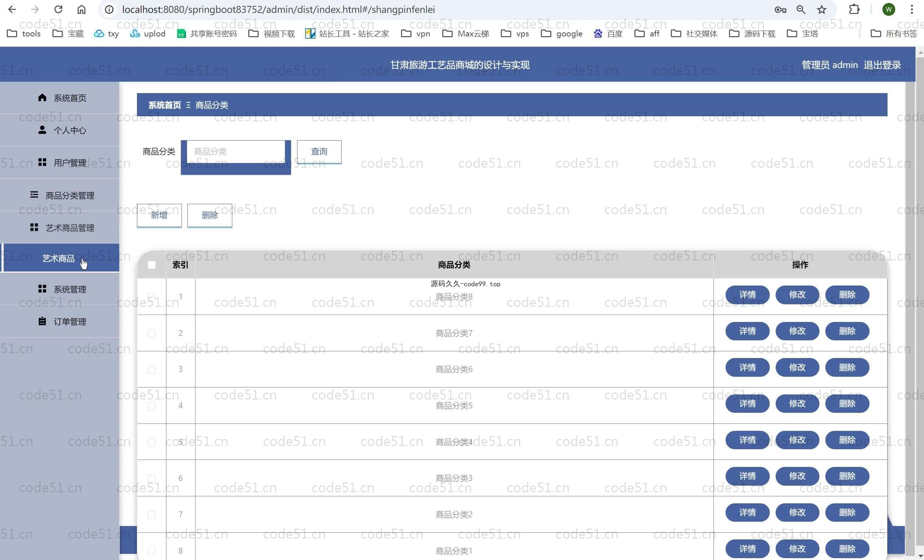
Task: Open the 百度 bookmark
Action: (x=608, y=34)
